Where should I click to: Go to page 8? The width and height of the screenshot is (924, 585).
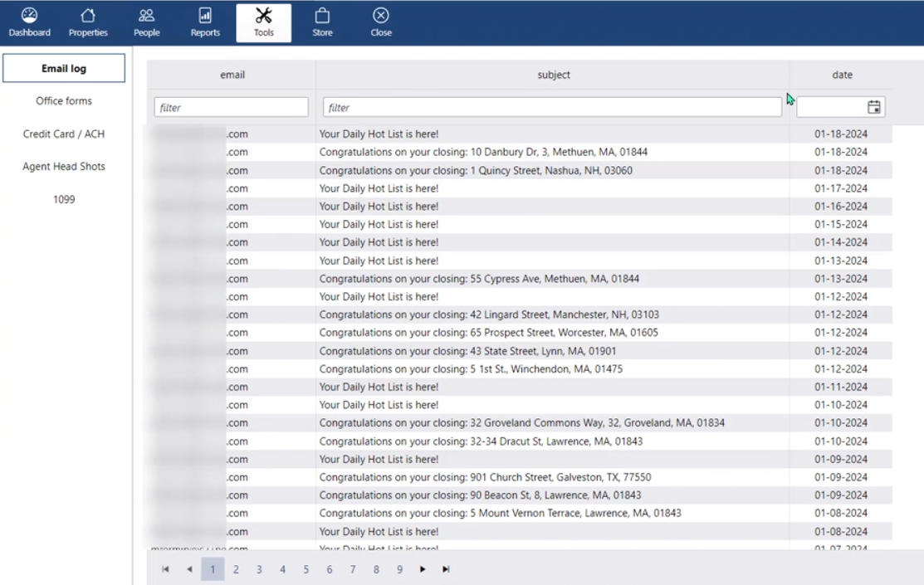coord(376,569)
